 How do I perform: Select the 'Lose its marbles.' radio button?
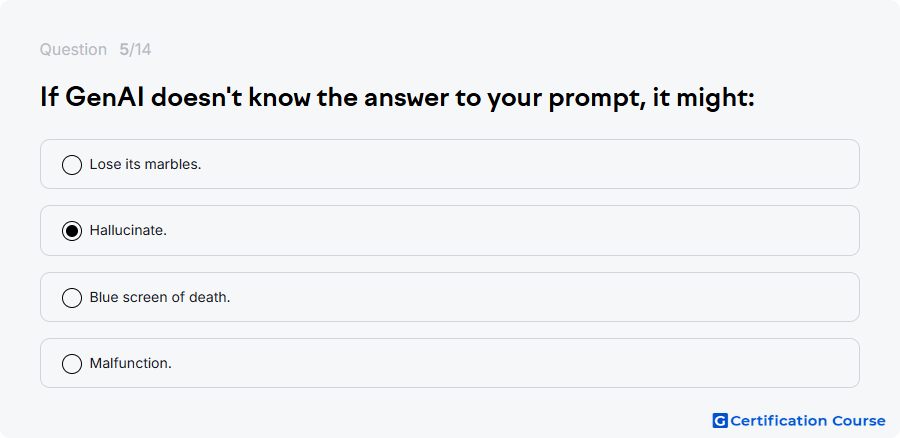[x=72, y=165]
